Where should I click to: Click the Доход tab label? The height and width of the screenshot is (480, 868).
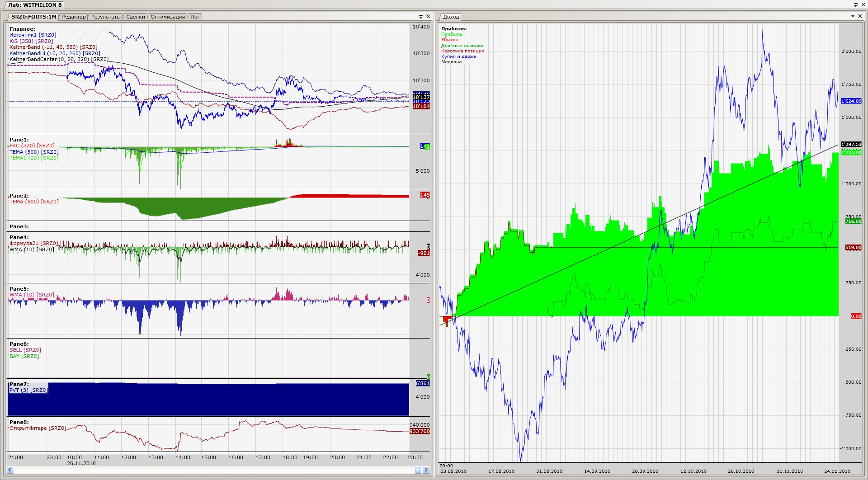(x=451, y=17)
